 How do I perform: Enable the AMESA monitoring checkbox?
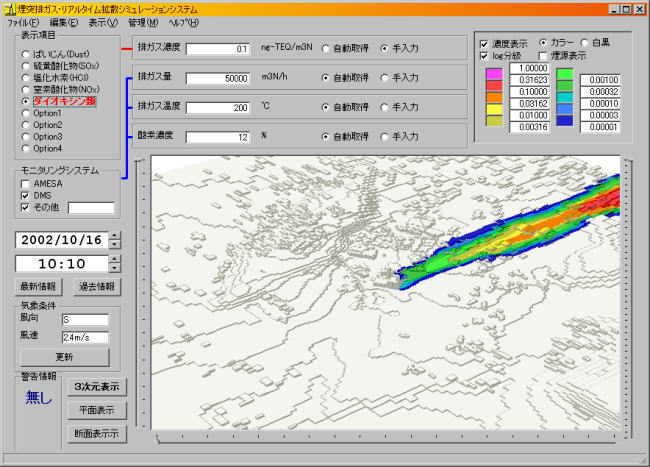click(x=26, y=184)
